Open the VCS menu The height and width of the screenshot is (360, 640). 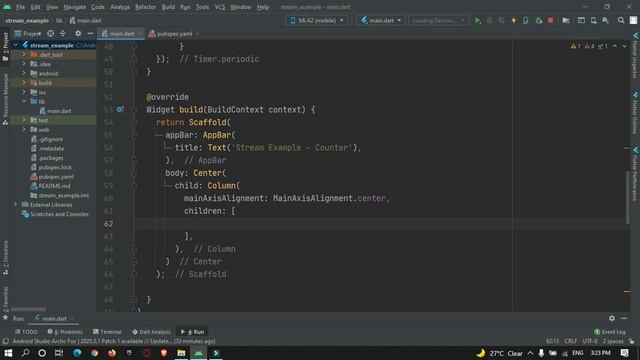[x=220, y=7]
